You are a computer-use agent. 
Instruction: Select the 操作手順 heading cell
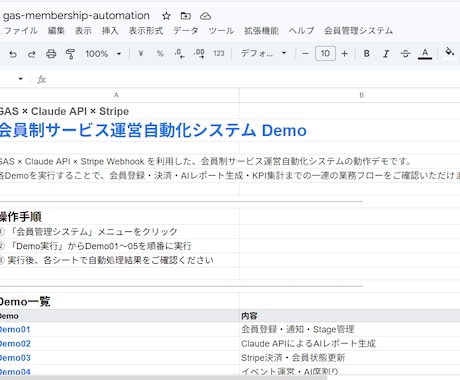119,217
